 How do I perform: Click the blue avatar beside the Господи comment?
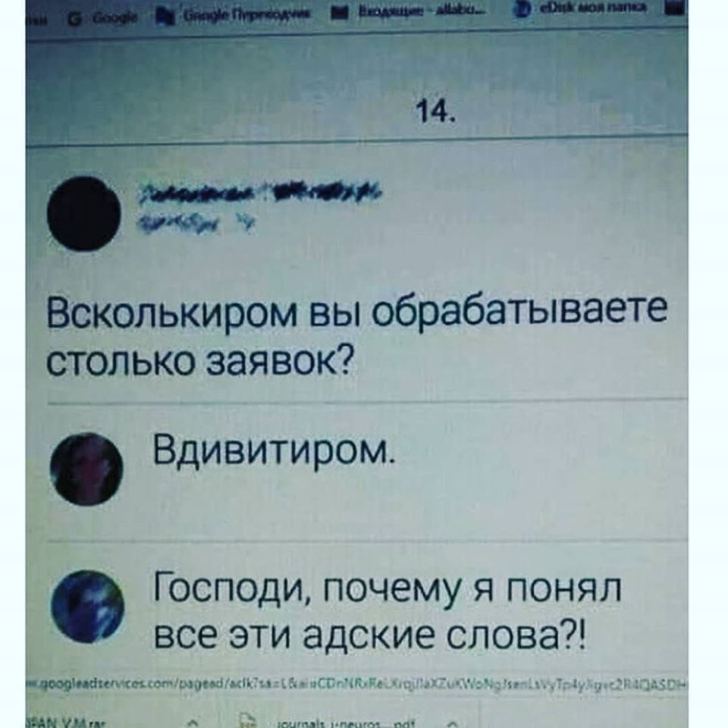[x=88, y=607]
